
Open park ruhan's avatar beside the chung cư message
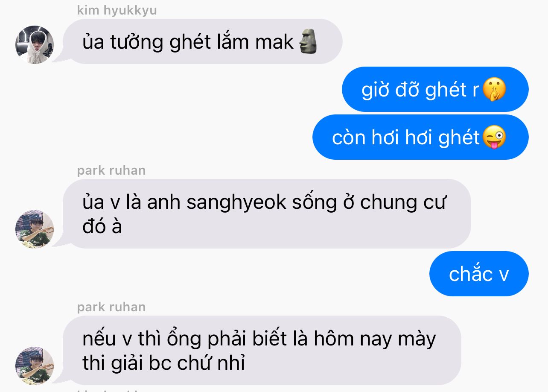click(x=35, y=229)
